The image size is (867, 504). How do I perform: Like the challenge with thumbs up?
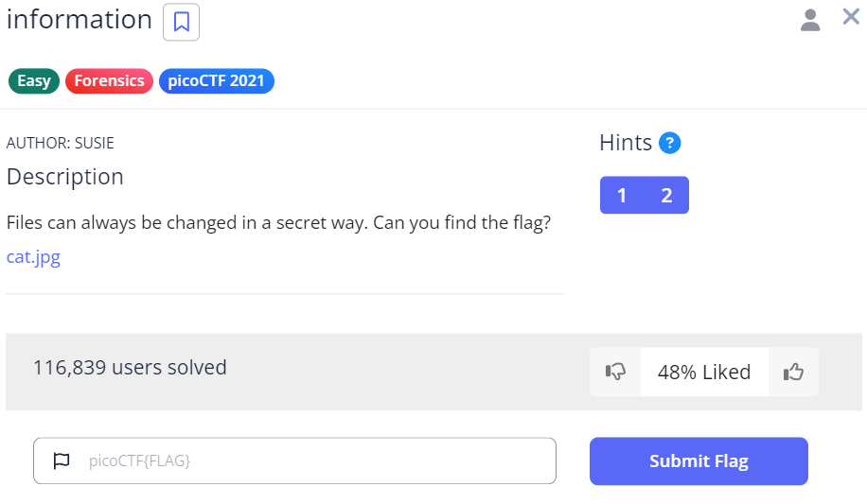pyautogui.click(x=793, y=372)
